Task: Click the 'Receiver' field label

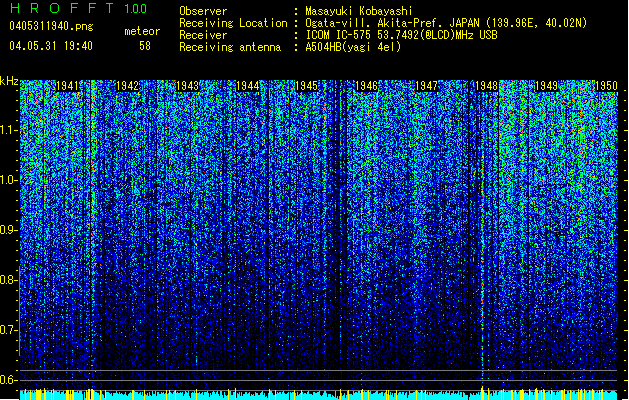Action: [203, 35]
